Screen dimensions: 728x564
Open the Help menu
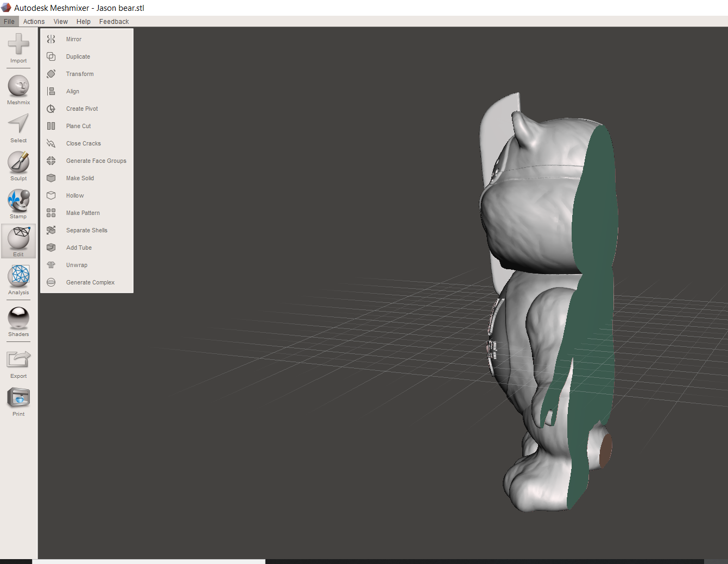click(84, 22)
